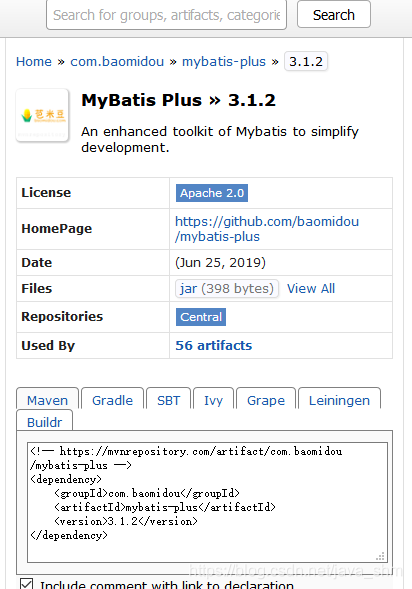Click View All files link

(x=311, y=288)
